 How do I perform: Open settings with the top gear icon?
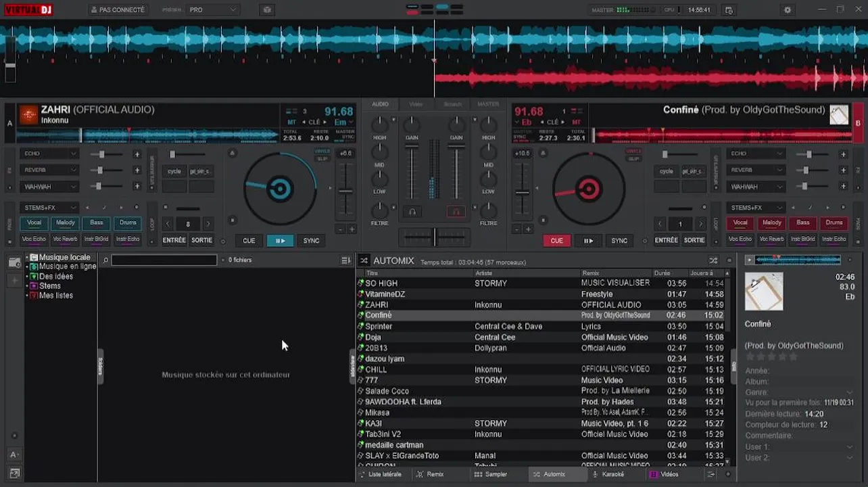pyautogui.click(x=787, y=10)
